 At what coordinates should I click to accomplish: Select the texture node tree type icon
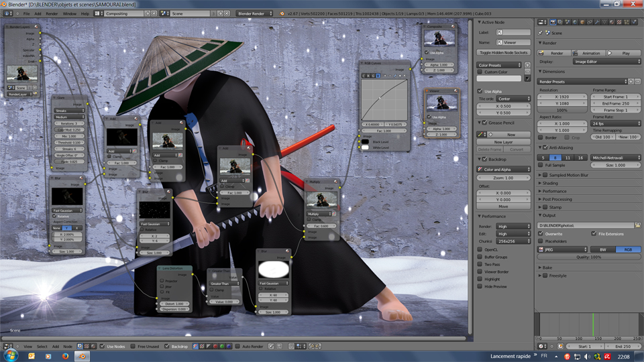87,347
